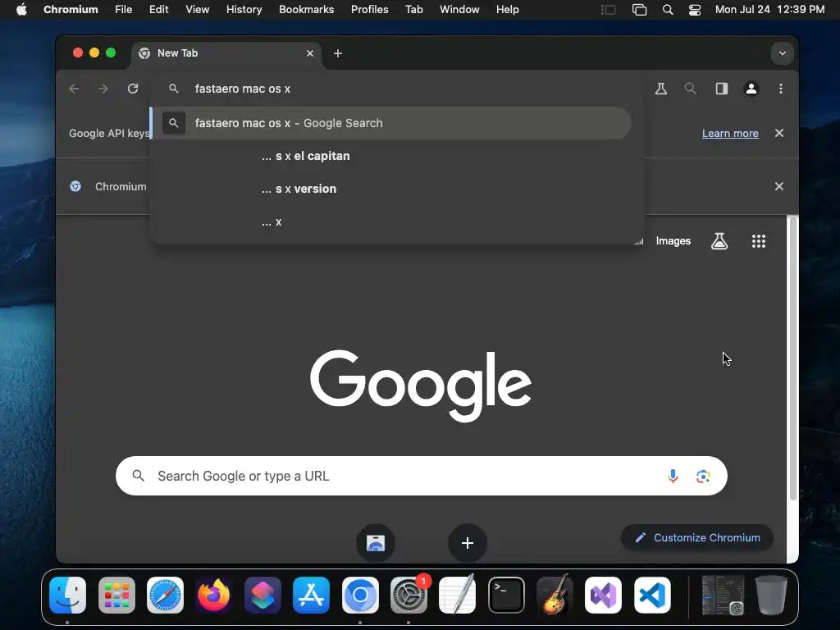
Task: Open App Store from the Dock
Action: point(311,596)
